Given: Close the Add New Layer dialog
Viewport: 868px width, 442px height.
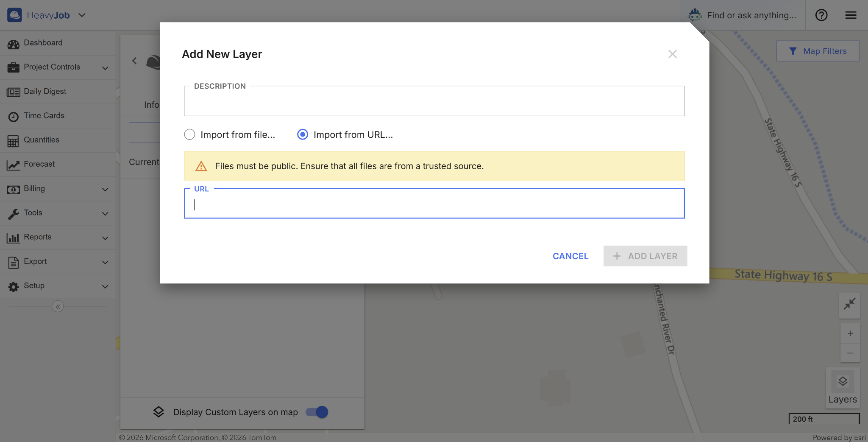Looking at the screenshot, I should click(673, 54).
